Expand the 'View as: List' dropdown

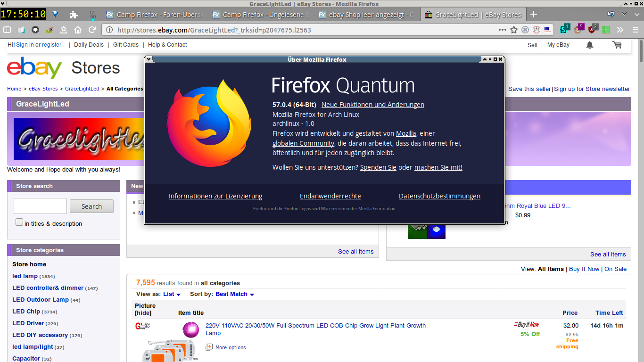(172, 294)
